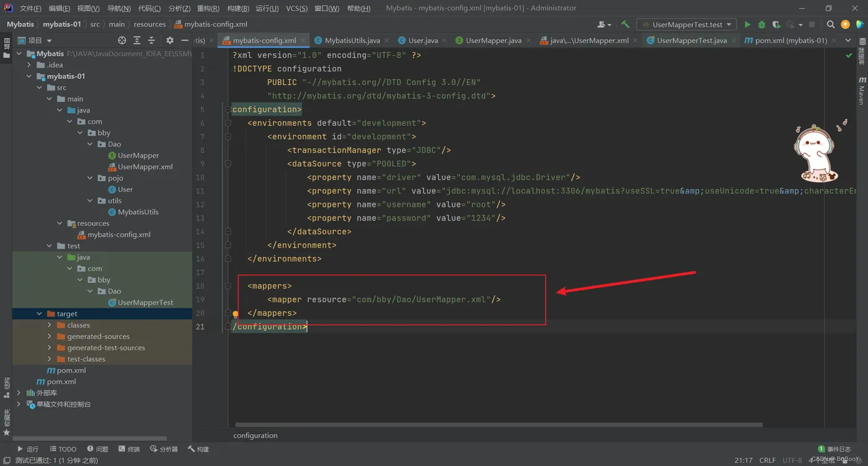Image resolution: width=868 pixels, height=466 pixels.
Task: Open the 分析器 profiler tool window
Action: tap(164, 449)
